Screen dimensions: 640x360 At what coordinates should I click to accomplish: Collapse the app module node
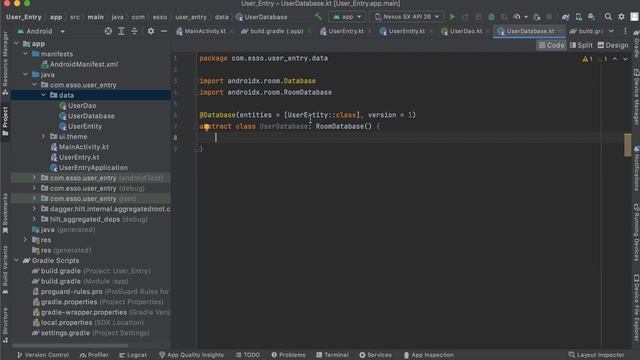(x=16, y=44)
